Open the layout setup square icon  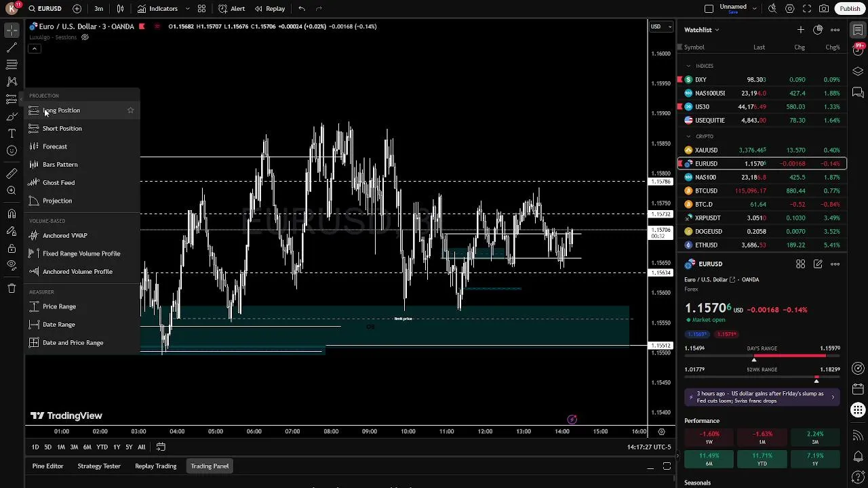pos(709,9)
